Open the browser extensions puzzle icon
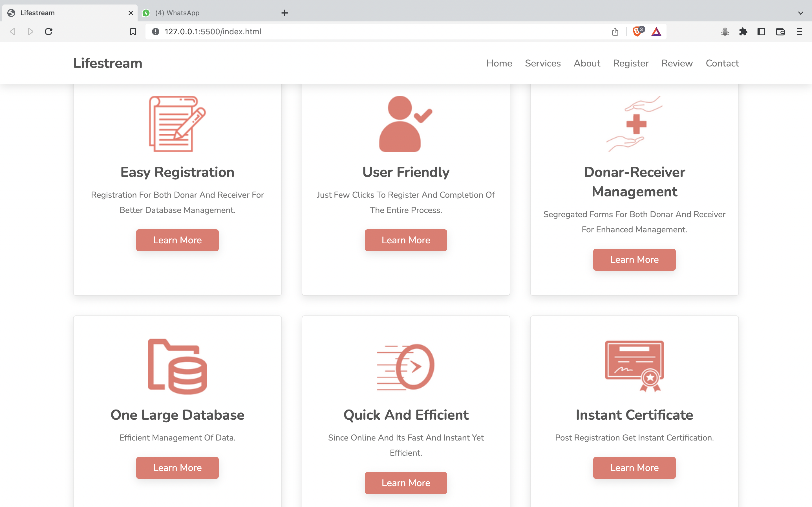Screen dimensions: 812x507 [743, 32]
